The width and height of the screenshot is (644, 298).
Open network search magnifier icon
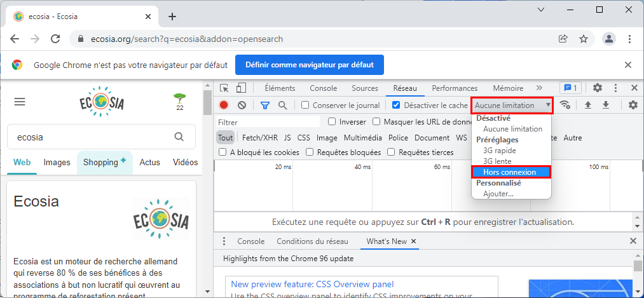[x=282, y=105]
